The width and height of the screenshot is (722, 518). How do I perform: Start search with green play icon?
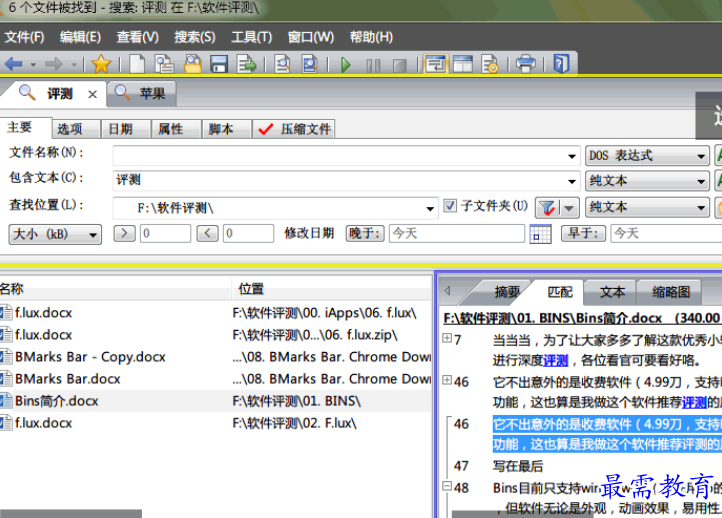346,64
